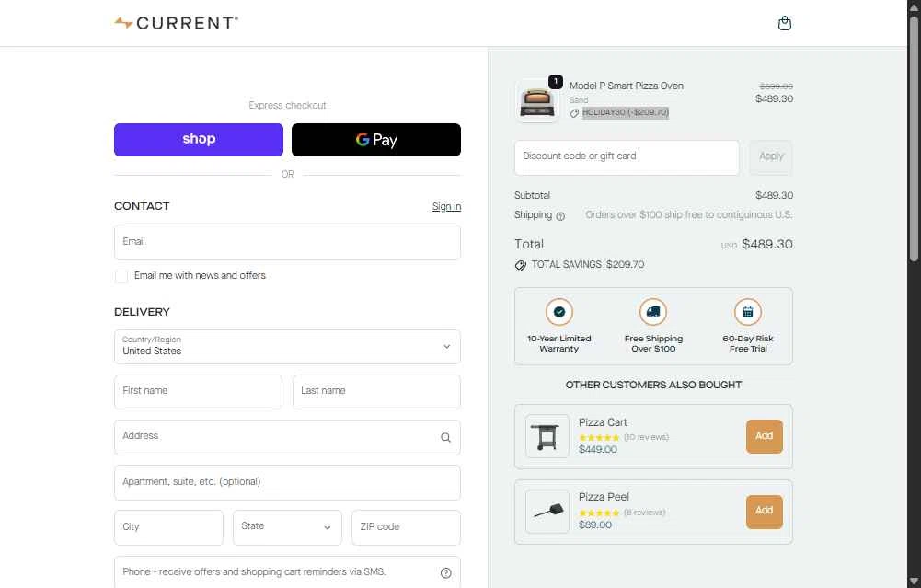The height and width of the screenshot is (588, 921).
Task: Pay with Google Pay express button
Action: pyautogui.click(x=376, y=140)
